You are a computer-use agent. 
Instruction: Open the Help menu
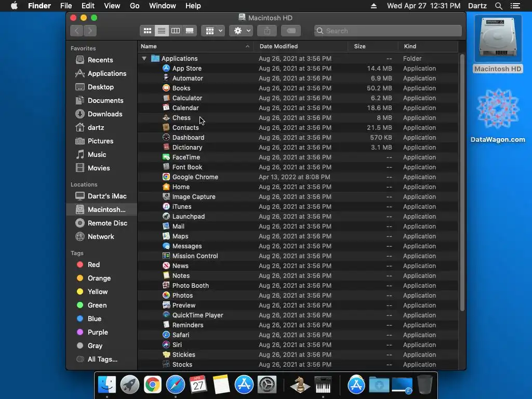click(x=193, y=6)
